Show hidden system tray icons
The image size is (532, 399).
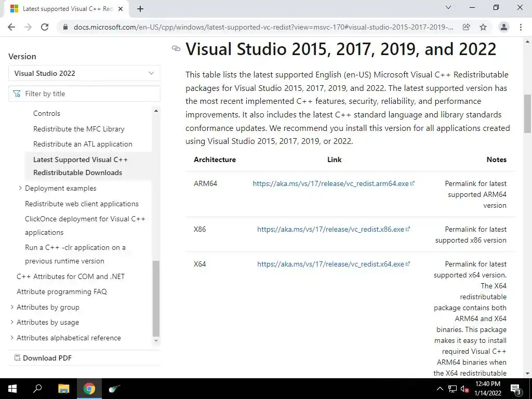tap(440, 389)
